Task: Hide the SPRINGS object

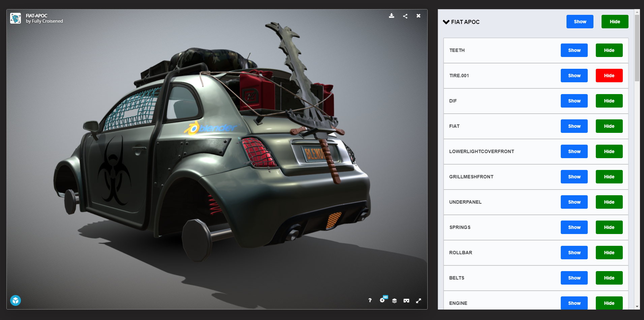Action: [609, 227]
